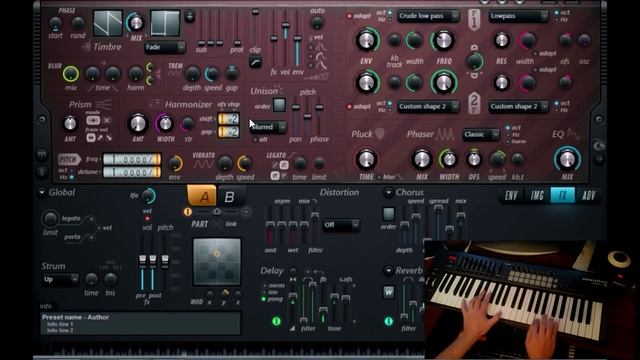Open the first timbre waveform display
Viewport: 640px width, 360px height.
pyautogui.click(x=107, y=23)
